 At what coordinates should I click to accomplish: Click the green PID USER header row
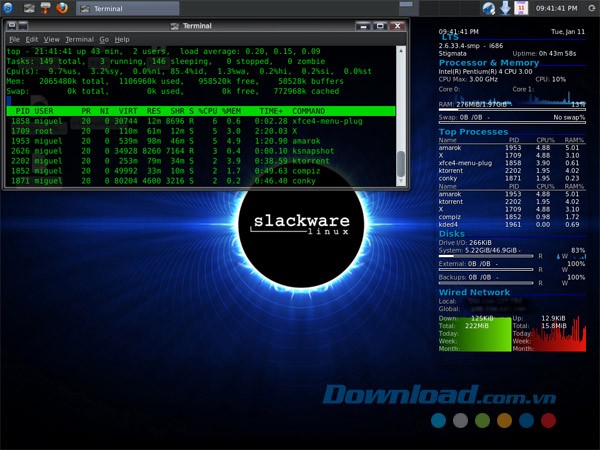201,111
